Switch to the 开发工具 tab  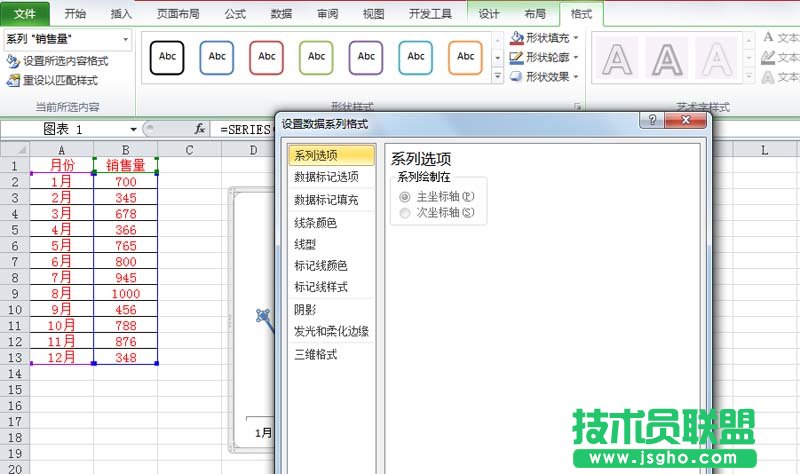pos(430,14)
